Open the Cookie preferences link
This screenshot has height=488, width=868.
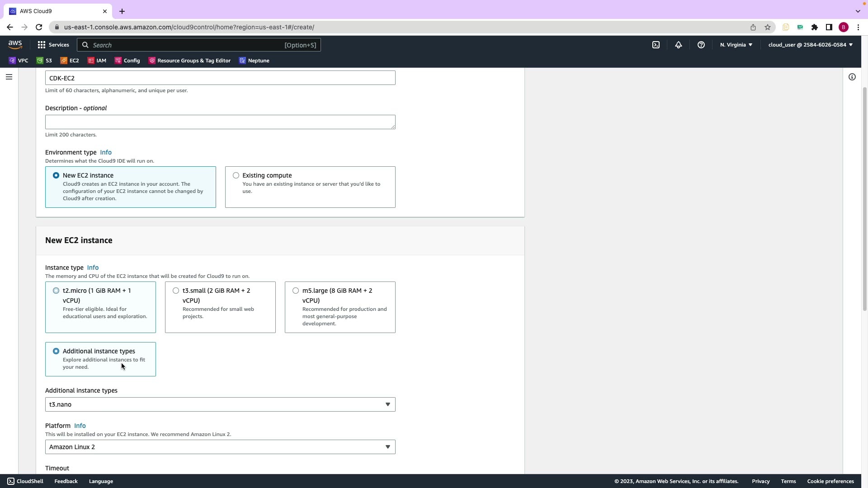coord(830,481)
